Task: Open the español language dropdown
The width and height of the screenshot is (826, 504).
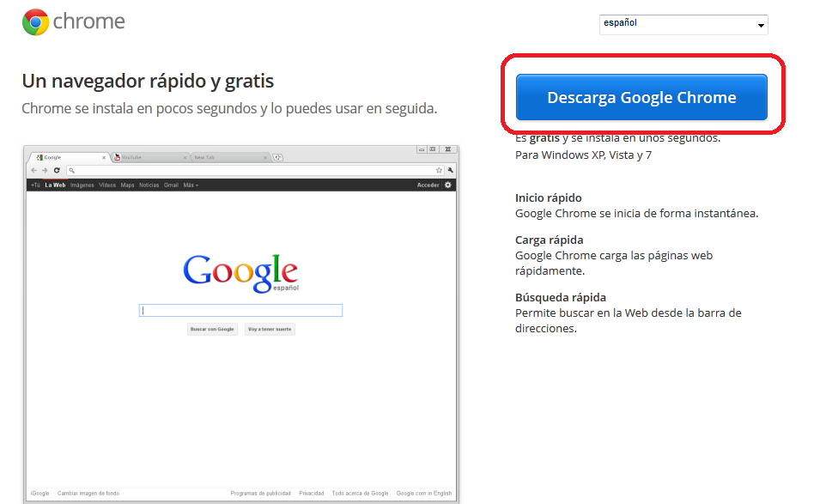Action: tap(683, 24)
